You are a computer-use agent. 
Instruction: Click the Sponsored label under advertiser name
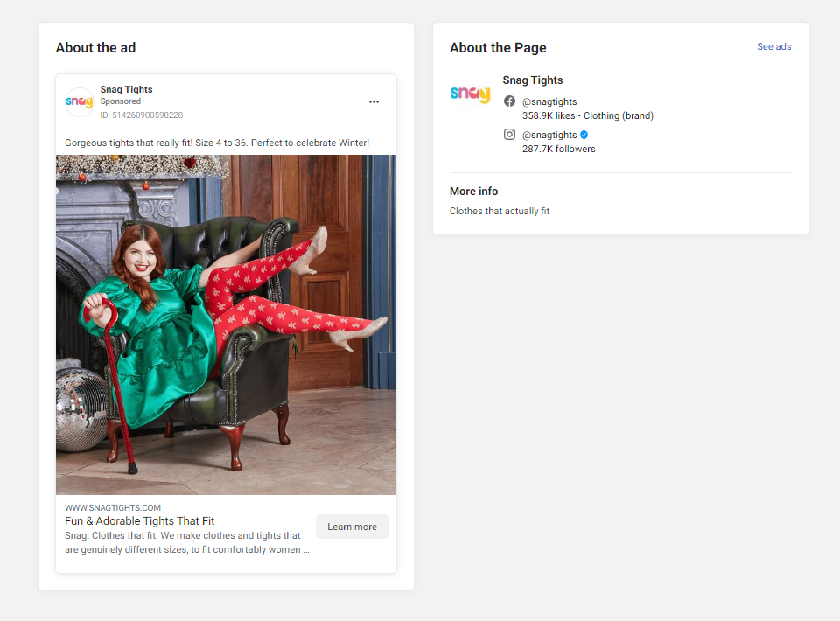(120, 101)
